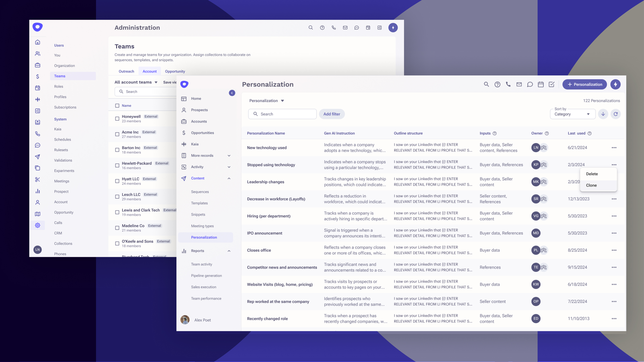The width and height of the screenshot is (644, 362).
Task: Click scissors snippets icon in Administration rail
Action: point(38,180)
